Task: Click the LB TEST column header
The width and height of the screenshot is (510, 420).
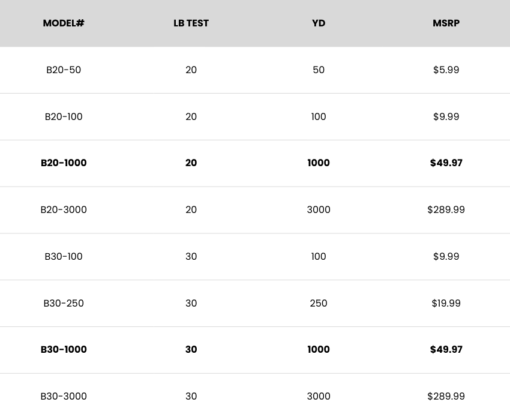Action: pyautogui.click(x=191, y=23)
